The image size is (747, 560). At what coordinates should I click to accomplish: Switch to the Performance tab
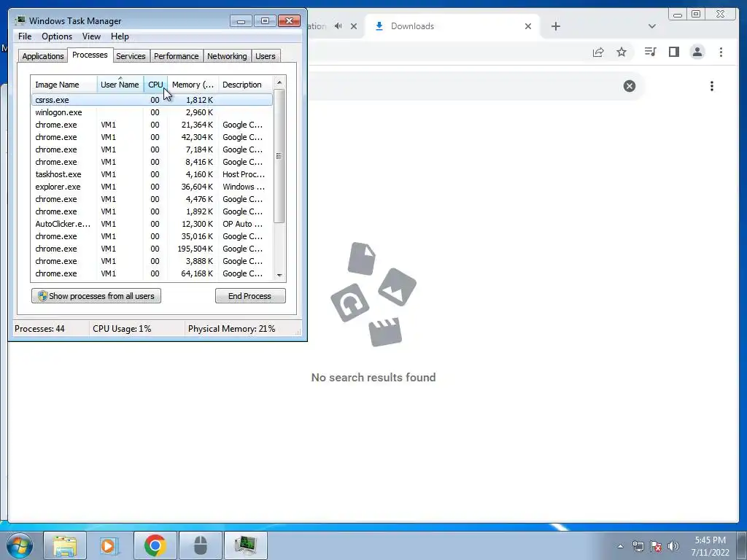[x=176, y=56]
